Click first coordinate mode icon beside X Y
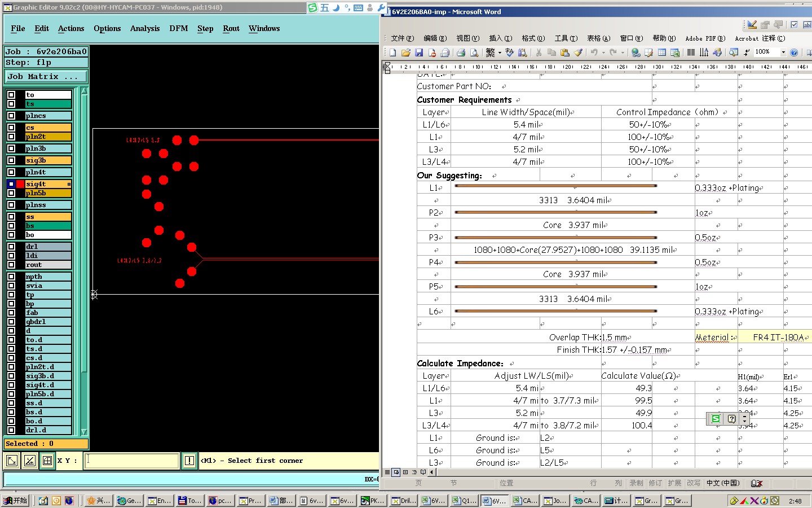The height and width of the screenshot is (508, 812). point(12,461)
